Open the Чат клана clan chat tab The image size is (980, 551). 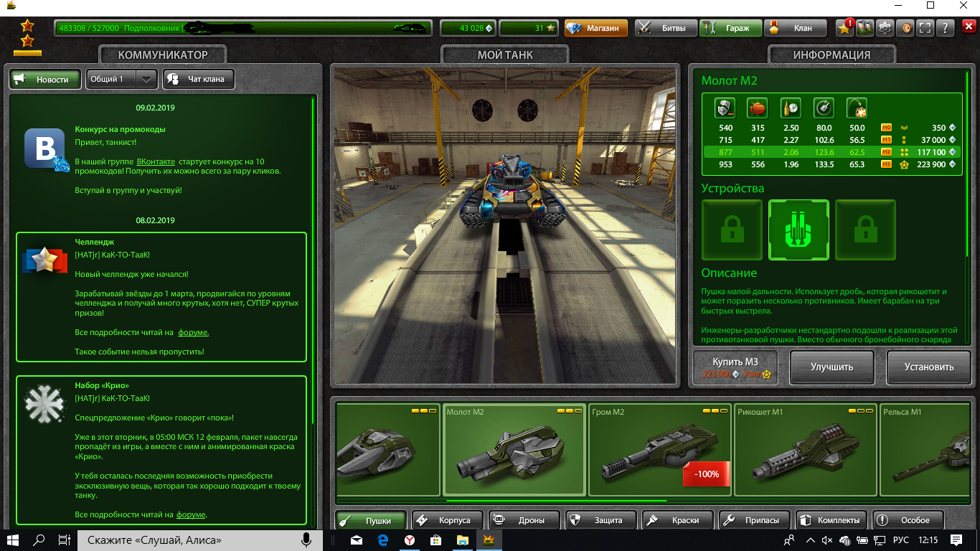coord(199,79)
